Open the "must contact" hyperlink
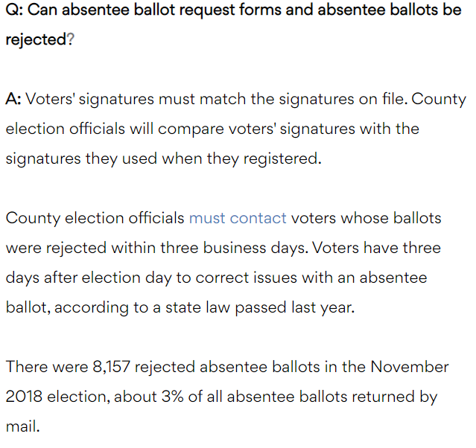 pos(238,218)
